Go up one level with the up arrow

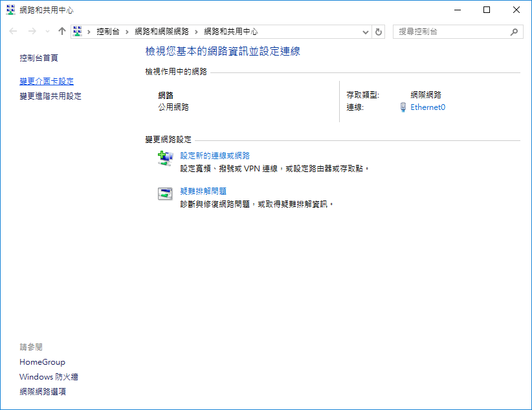62,31
